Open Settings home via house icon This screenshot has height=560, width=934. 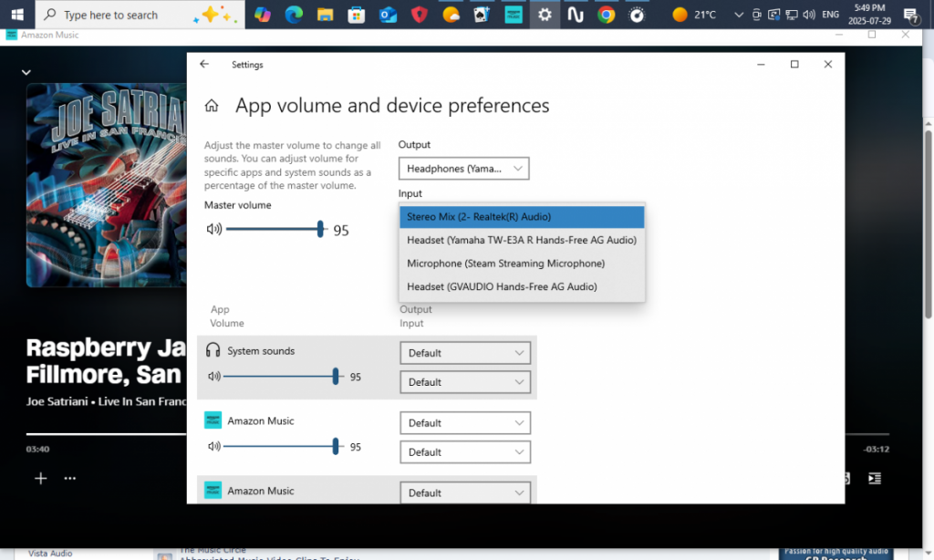[212, 106]
